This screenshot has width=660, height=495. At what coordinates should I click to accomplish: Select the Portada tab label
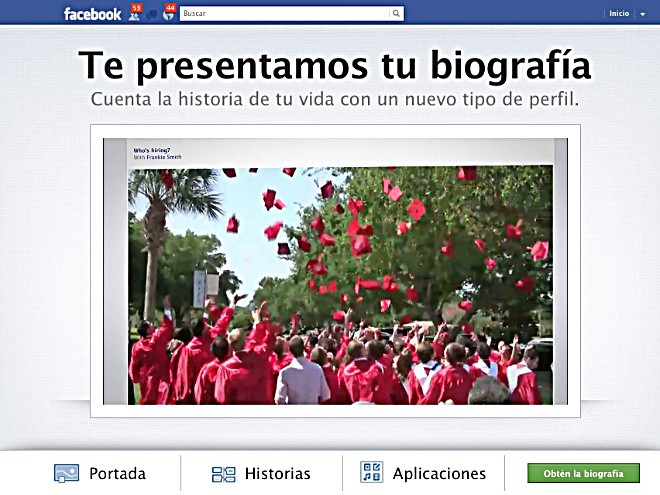(x=117, y=474)
